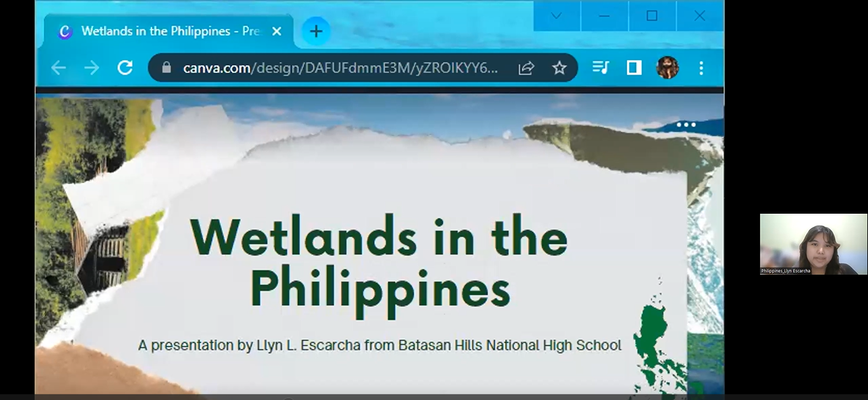Open the three-dot options on the slide

686,125
